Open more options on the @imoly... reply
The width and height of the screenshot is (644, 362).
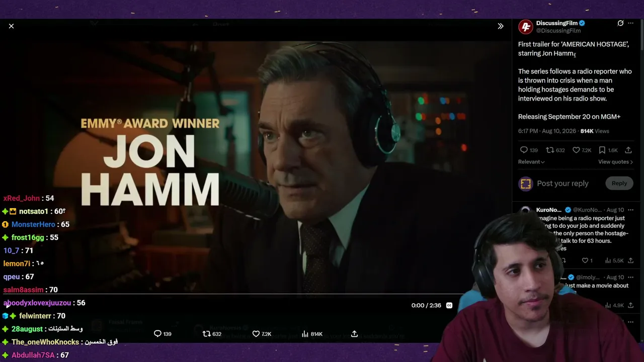pyautogui.click(x=631, y=277)
